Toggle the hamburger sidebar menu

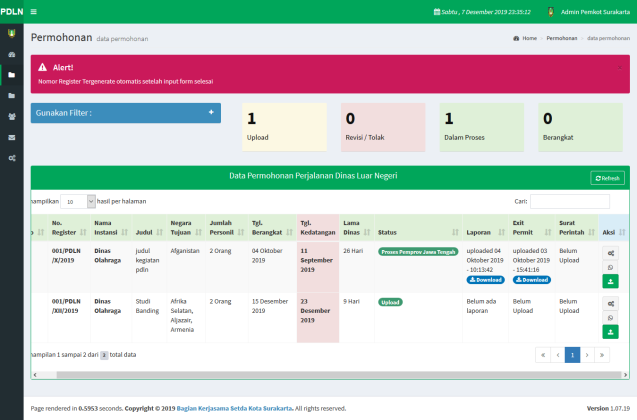(33, 12)
